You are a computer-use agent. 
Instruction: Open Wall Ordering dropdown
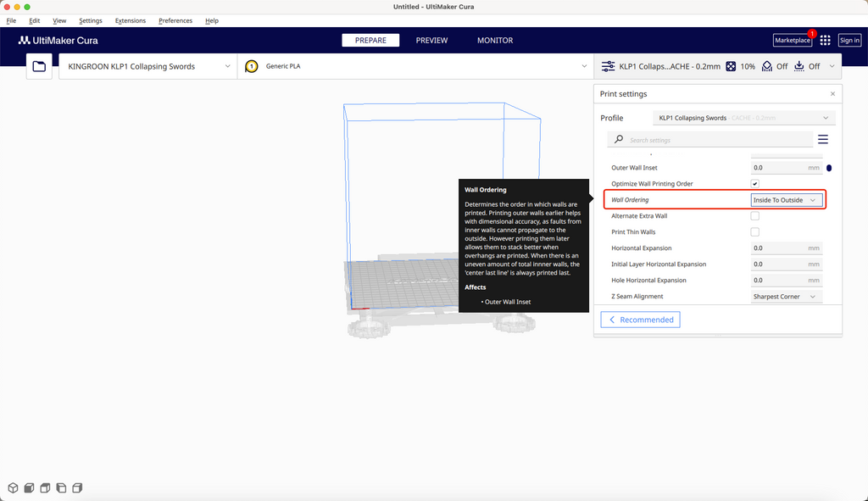tap(786, 200)
